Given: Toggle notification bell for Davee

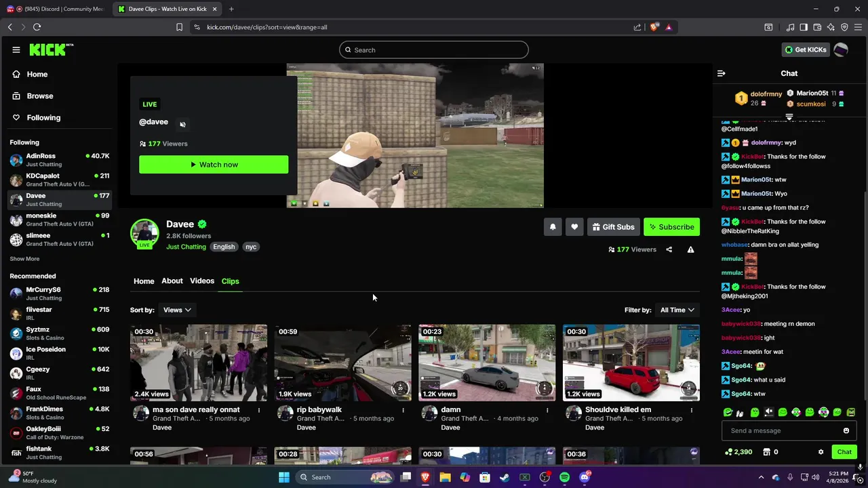Looking at the screenshot, I should [x=553, y=227].
